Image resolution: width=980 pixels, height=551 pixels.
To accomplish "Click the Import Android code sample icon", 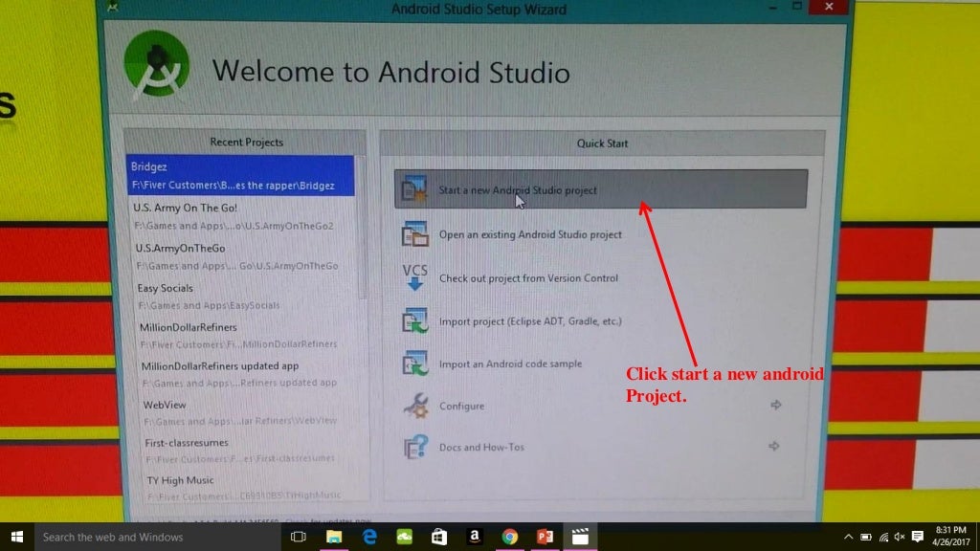I will (415, 363).
